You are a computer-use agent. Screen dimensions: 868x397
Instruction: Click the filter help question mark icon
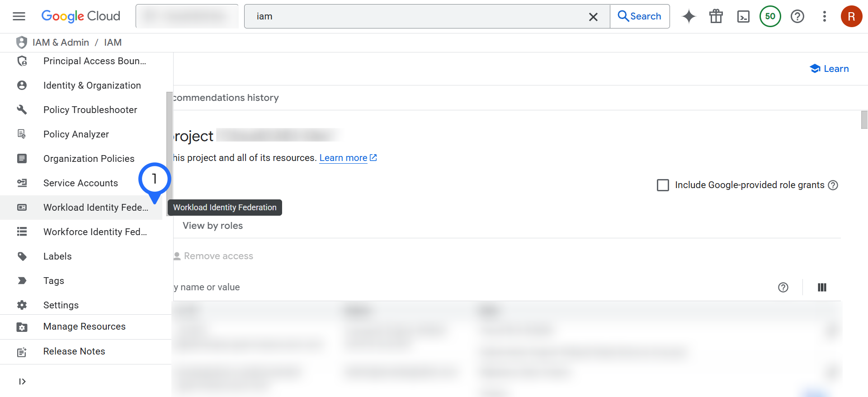point(783,287)
